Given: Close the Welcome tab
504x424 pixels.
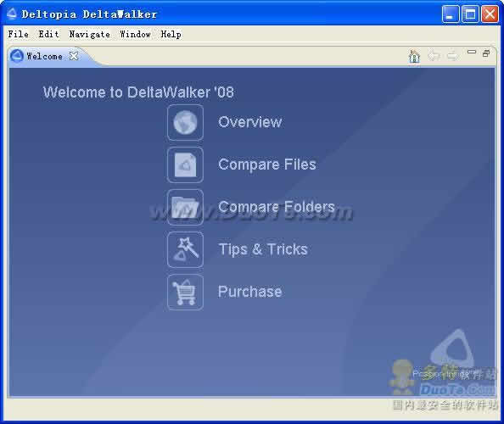Looking at the screenshot, I should point(74,56).
